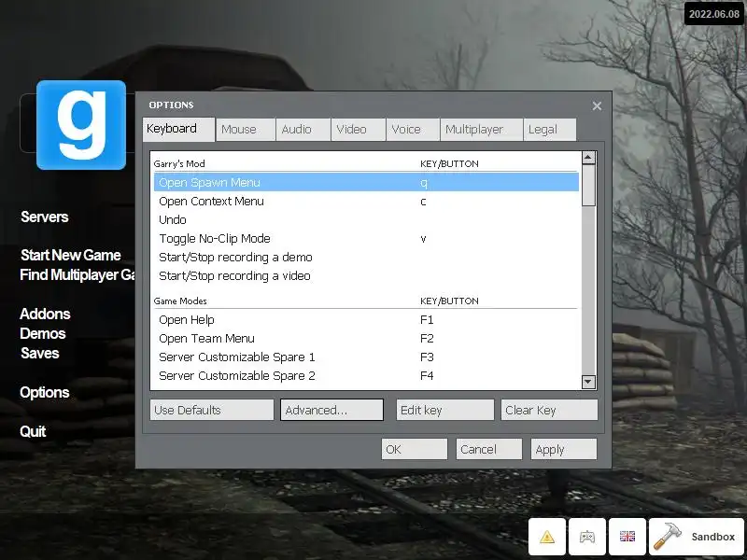Select the Open Spawn Menu binding
Screen dimensions: 747x560
pyautogui.click(x=366, y=182)
